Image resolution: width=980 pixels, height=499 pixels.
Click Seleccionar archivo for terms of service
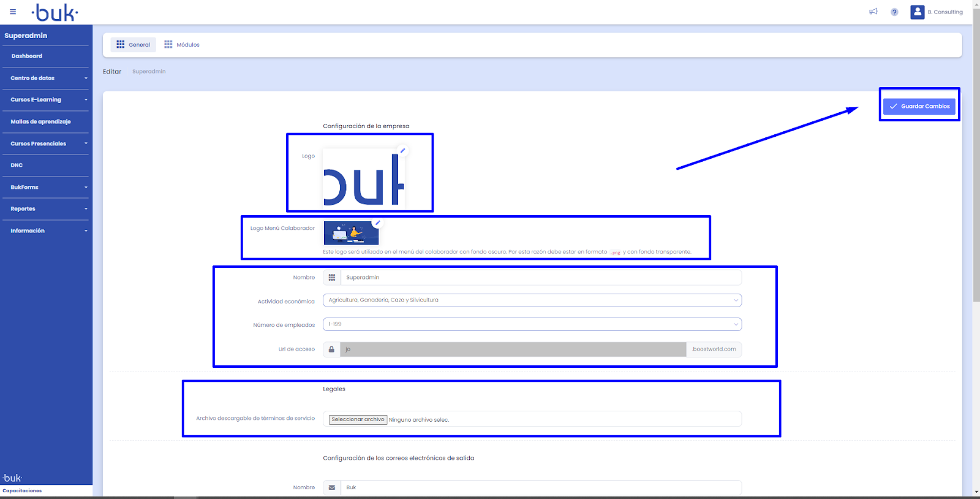point(358,420)
